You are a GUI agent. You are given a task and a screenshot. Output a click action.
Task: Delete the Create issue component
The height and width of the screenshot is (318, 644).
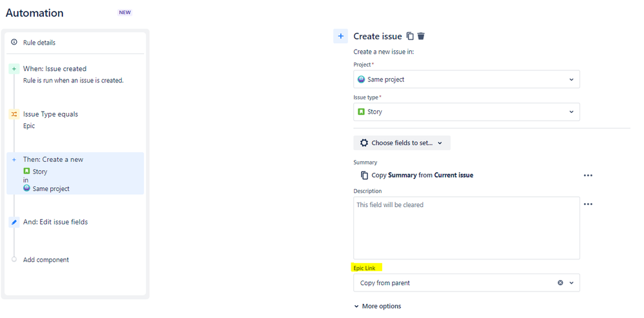click(x=421, y=36)
